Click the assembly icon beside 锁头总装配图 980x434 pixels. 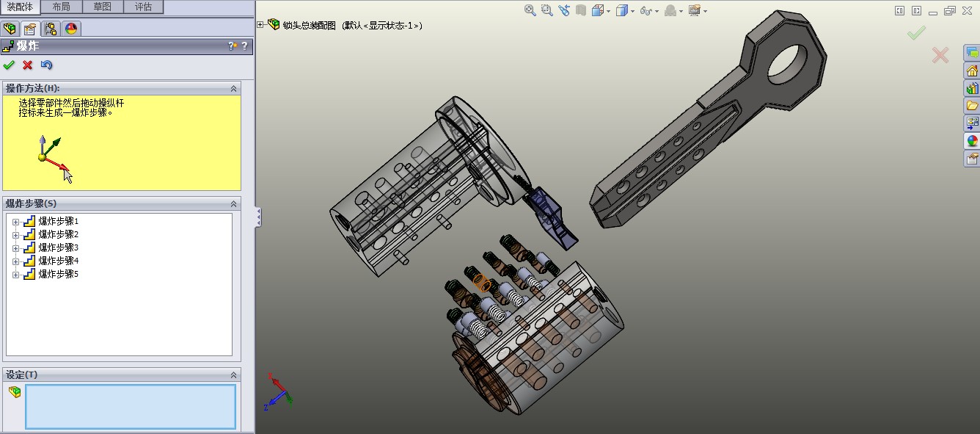pos(274,24)
